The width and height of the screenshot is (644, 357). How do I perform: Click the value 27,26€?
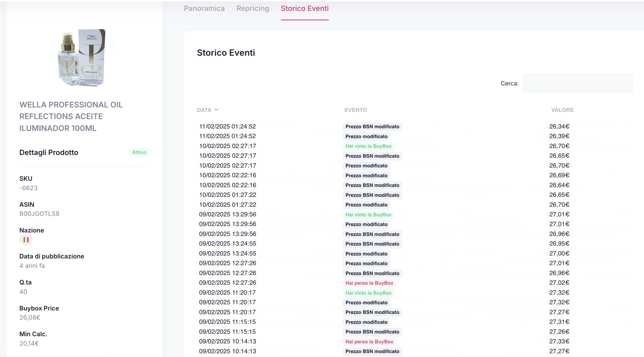coord(559,332)
